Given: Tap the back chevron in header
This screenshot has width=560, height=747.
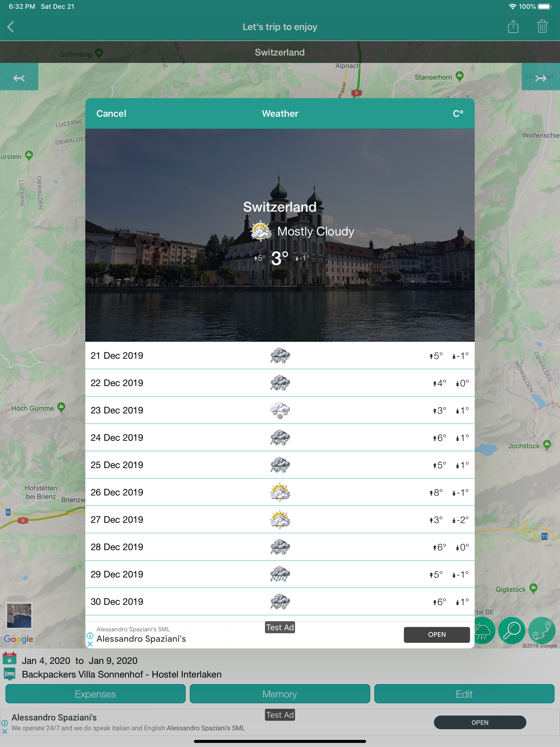Looking at the screenshot, I should click(10, 27).
